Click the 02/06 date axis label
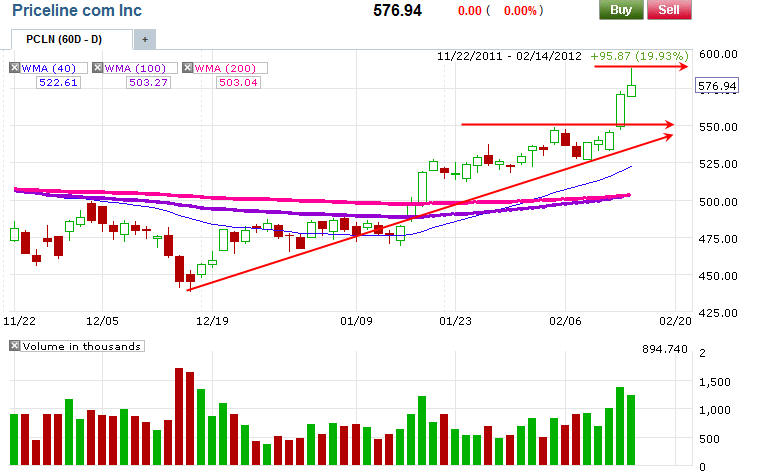Image resolution: width=758 pixels, height=474 pixels. pyautogui.click(x=565, y=321)
